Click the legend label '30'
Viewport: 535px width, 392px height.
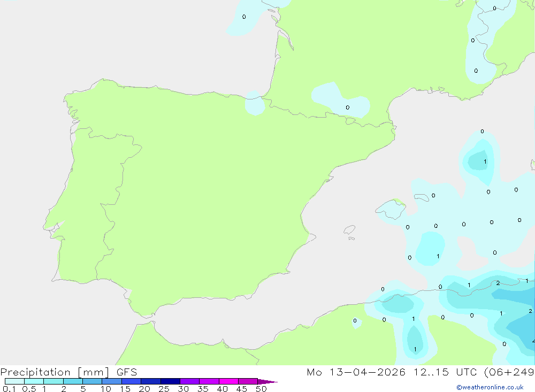pyautogui.click(x=183, y=389)
